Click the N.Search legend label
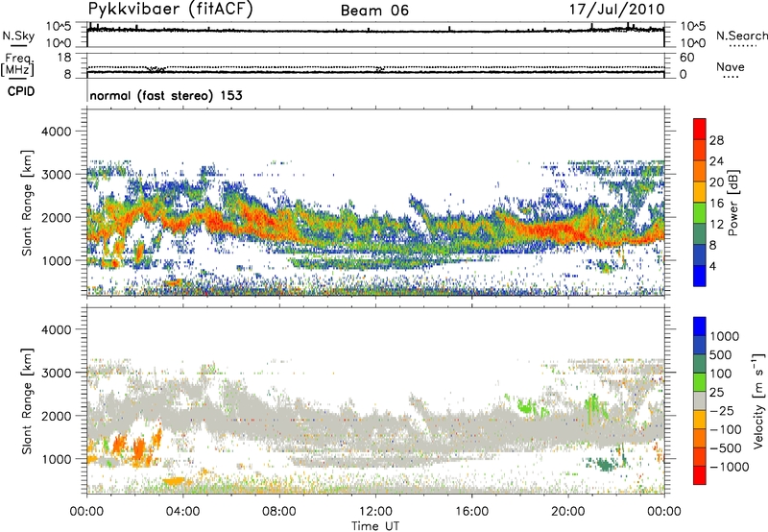The width and height of the screenshot is (768, 532). click(x=741, y=36)
